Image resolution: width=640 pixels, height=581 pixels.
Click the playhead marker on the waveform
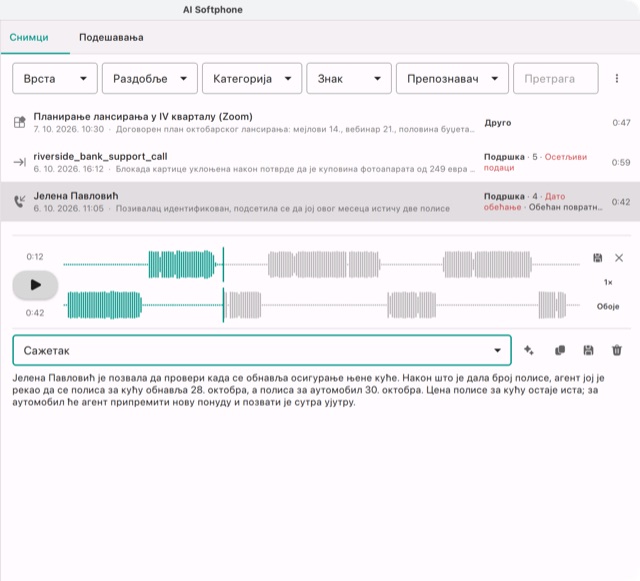(223, 284)
